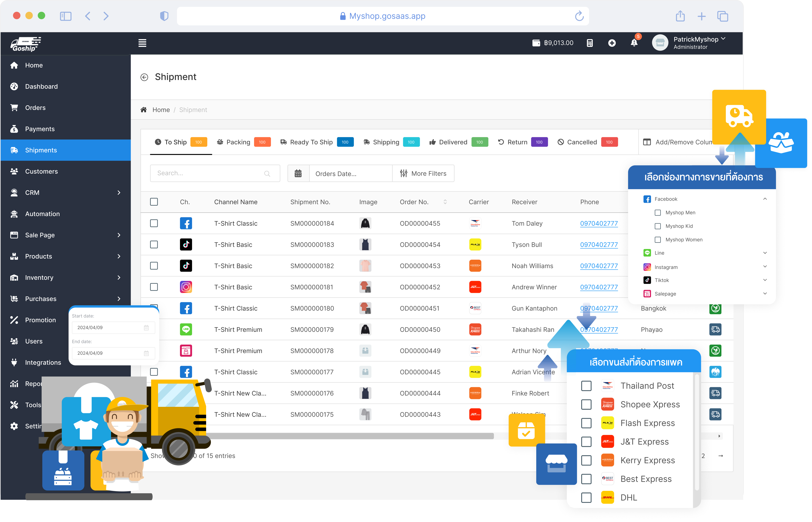Expand the Sale Page sidebar submenu
812x522 pixels.
pyautogui.click(x=119, y=235)
